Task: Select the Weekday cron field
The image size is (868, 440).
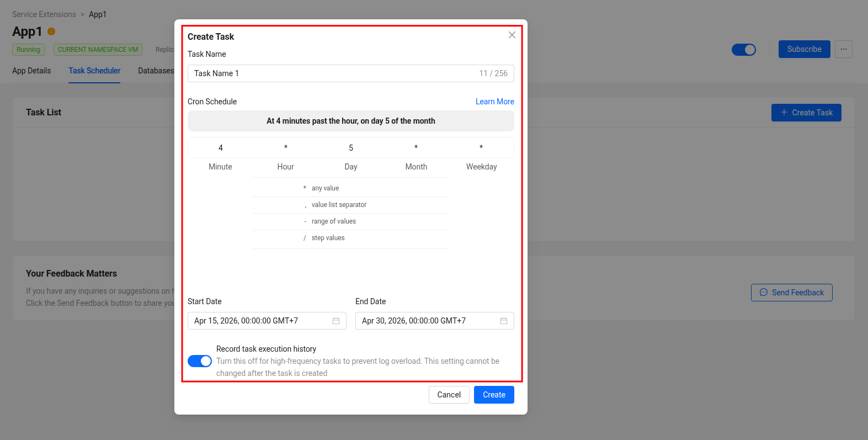Action: 481,147
